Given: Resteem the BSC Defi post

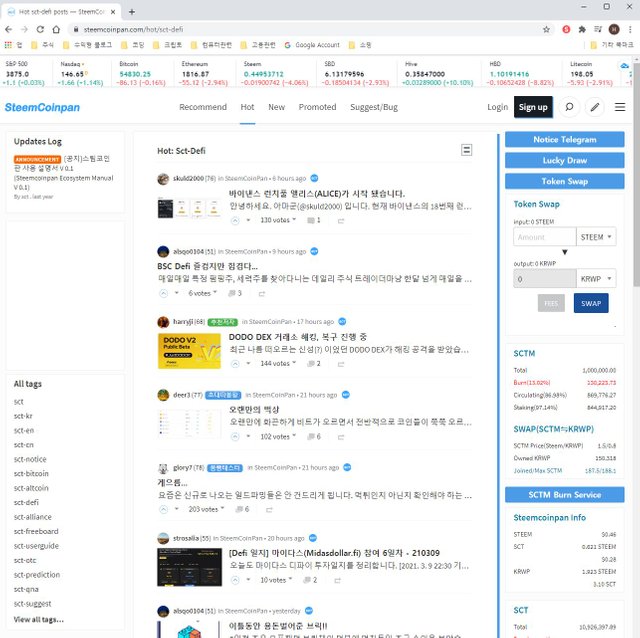Looking at the screenshot, I should [x=262, y=293].
